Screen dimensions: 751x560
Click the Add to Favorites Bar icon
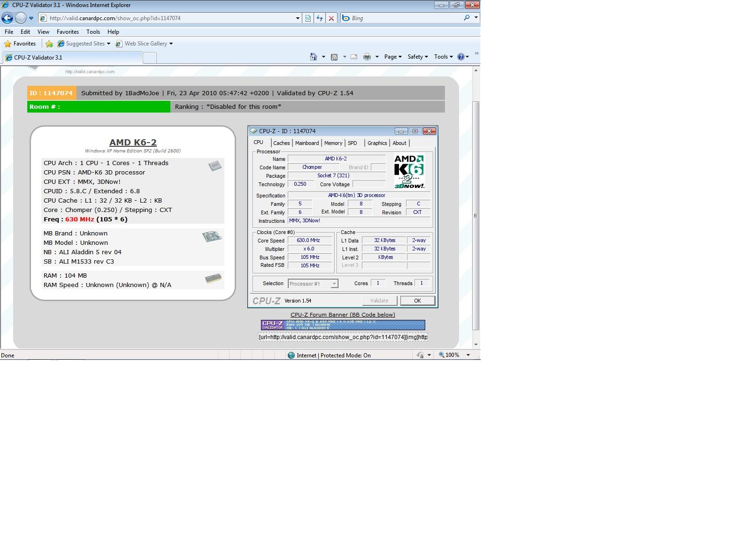[x=49, y=44]
